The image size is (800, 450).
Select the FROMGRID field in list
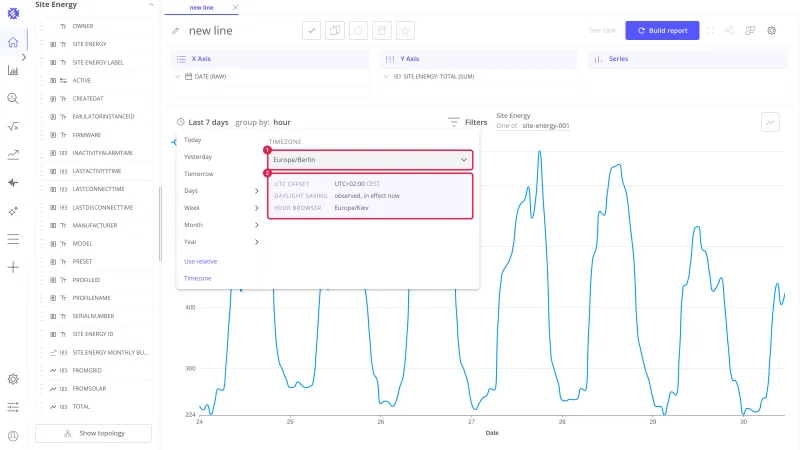click(87, 370)
